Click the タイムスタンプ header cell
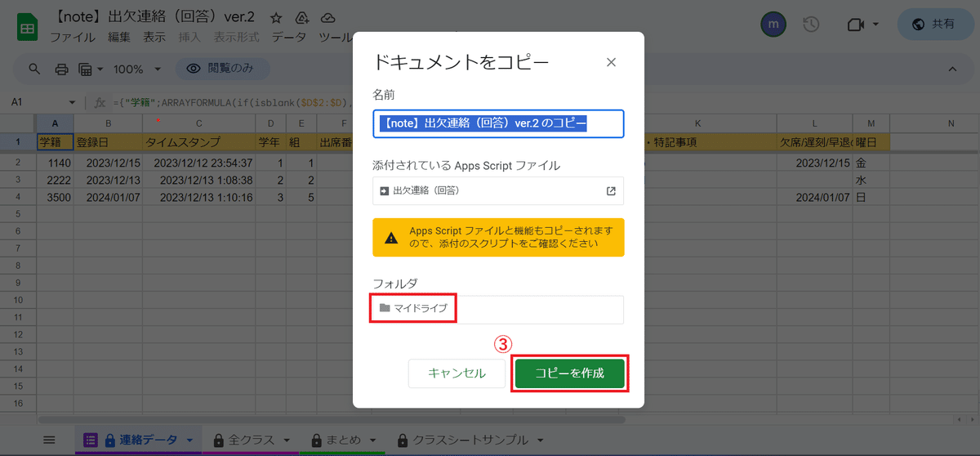Screen dimensions: 980x456 [x=198, y=142]
